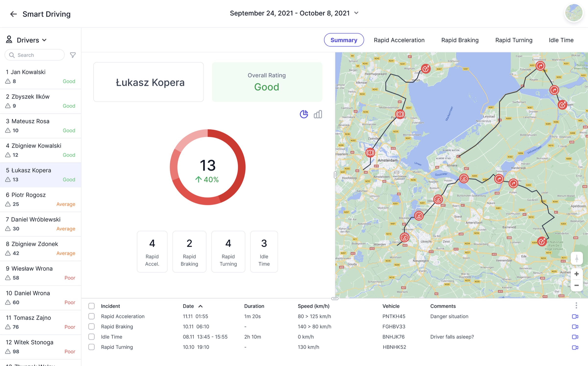Open video for Idle Time incident
The height and width of the screenshot is (366, 588).
pyautogui.click(x=575, y=337)
